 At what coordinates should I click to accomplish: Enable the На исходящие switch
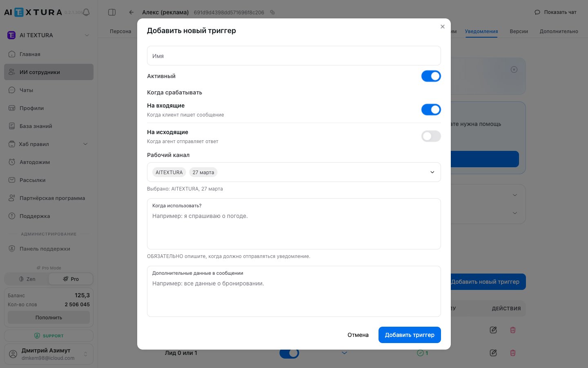click(x=431, y=136)
